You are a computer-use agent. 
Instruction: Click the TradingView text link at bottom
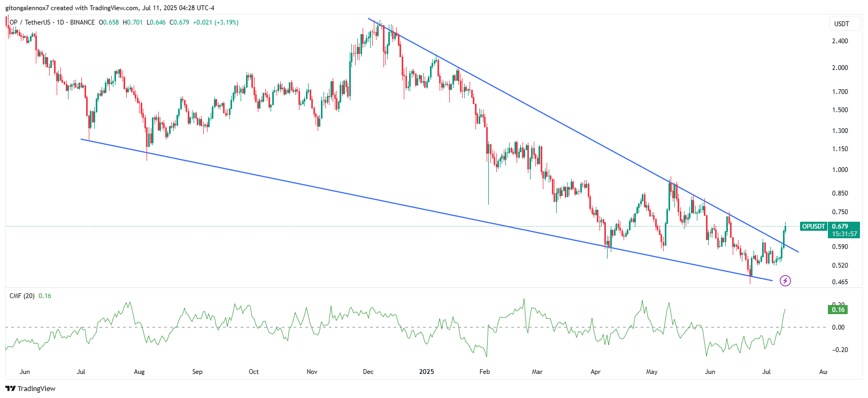pyautogui.click(x=36, y=388)
